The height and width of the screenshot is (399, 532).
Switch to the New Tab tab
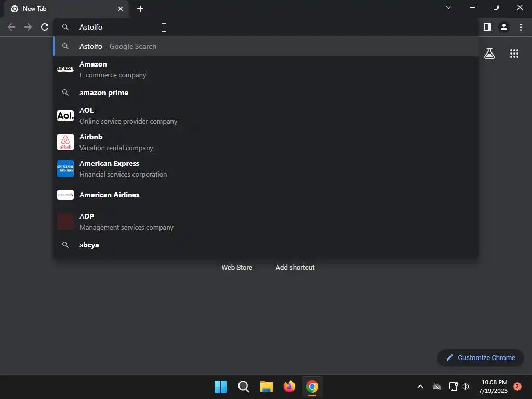pyautogui.click(x=66, y=9)
